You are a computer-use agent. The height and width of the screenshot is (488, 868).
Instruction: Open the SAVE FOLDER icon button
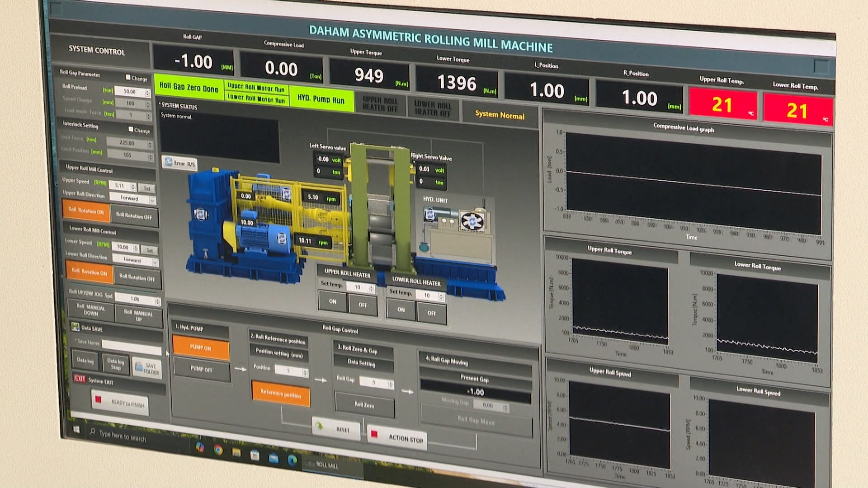tap(147, 369)
